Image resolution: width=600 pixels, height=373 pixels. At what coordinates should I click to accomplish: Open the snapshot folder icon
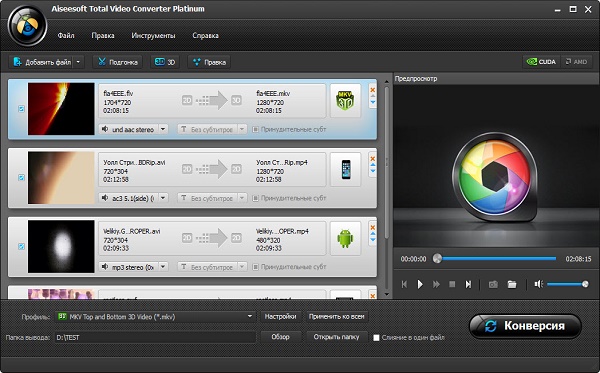click(512, 284)
